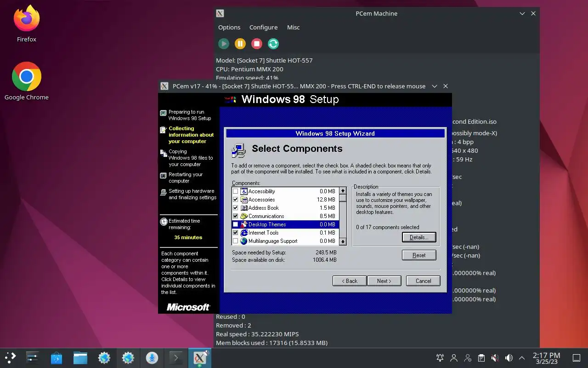Select the Communications row text

(x=266, y=216)
